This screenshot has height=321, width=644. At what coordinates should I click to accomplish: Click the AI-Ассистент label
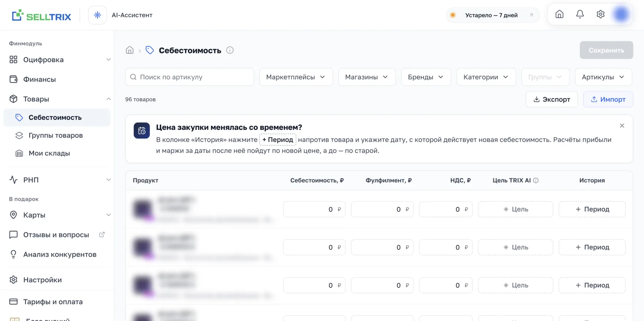[x=132, y=15]
